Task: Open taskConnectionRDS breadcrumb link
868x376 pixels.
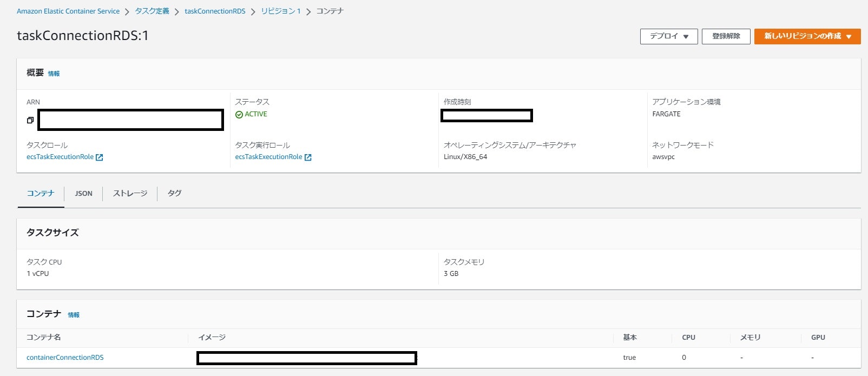Action: coord(215,11)
